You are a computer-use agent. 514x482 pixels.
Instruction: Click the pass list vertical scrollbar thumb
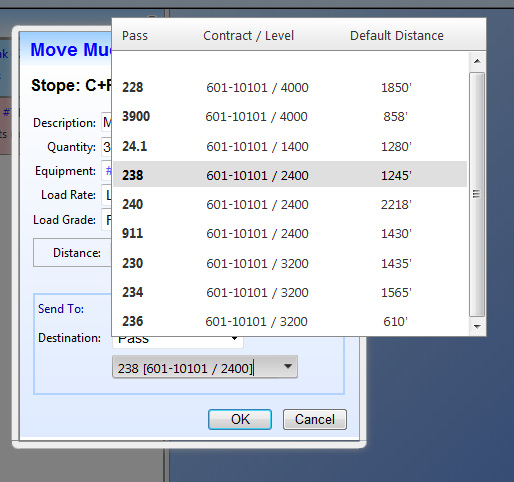click(x=477, y=194)
